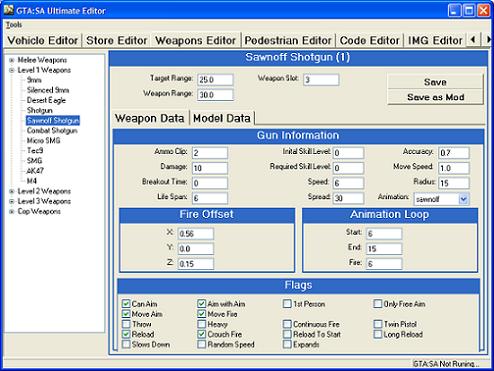Switch to the Vehicle Editor tab
Viewport: 494px width, 371px height.
click(43, 41)
